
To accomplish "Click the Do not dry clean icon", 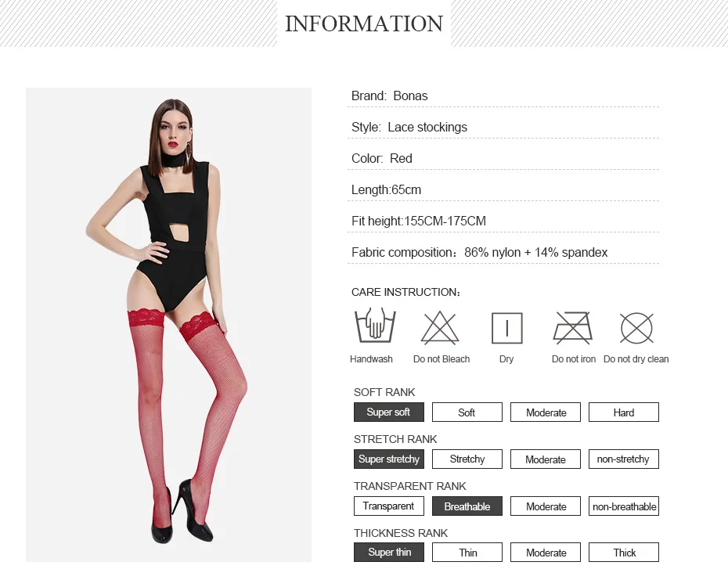I will [636, 328].
